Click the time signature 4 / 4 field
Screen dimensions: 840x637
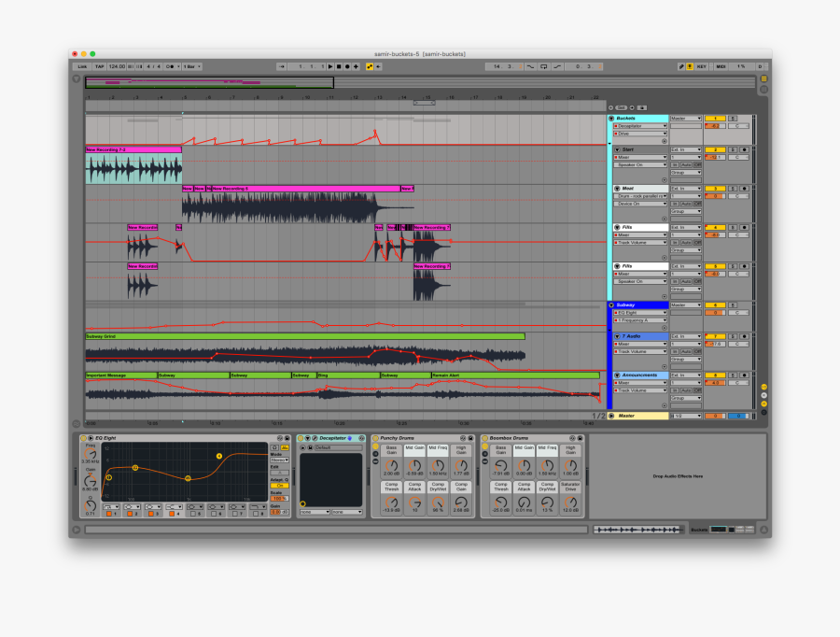(154, 66)
